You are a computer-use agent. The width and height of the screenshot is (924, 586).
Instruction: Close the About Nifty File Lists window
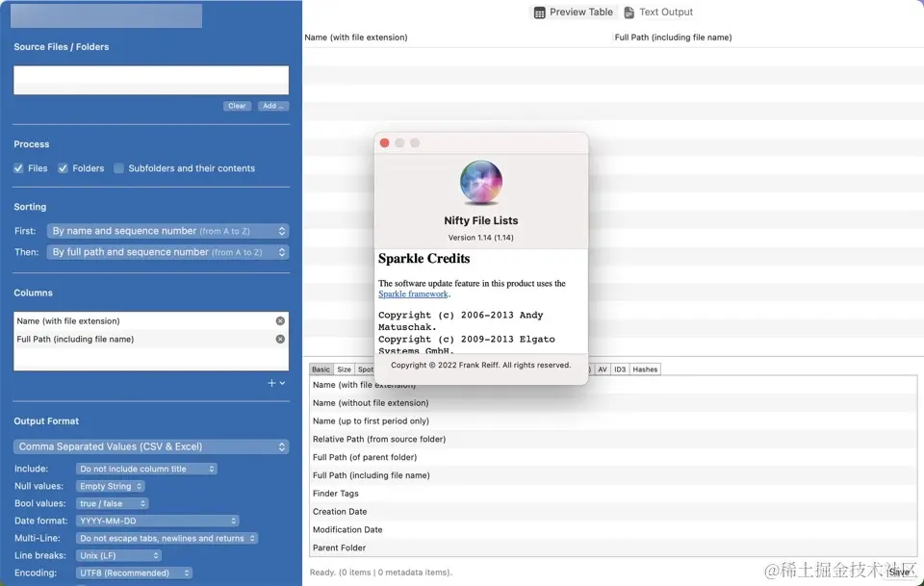click(384, 143)
